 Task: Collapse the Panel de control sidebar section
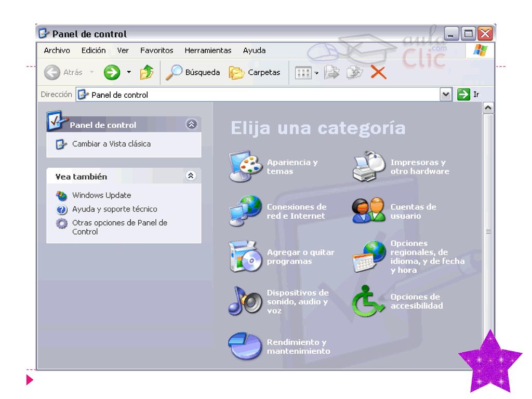point(191,124)
